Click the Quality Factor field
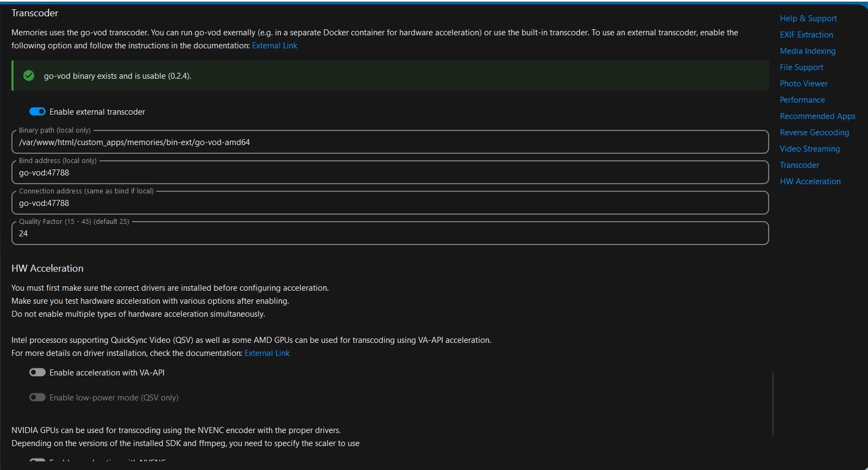Screen dimensions: 868x470 389,234
